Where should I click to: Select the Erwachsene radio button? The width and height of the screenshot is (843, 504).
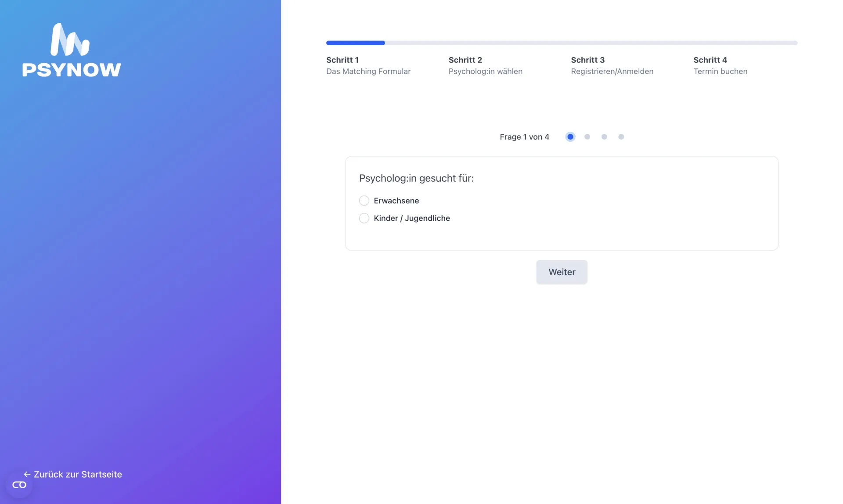[364, 201]
